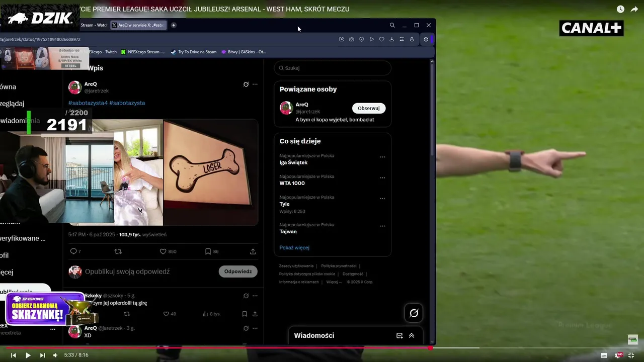The width and height of the screenshot is (644, 362).
Task: Open browser downloads icon
Action: tap(391, 39)
